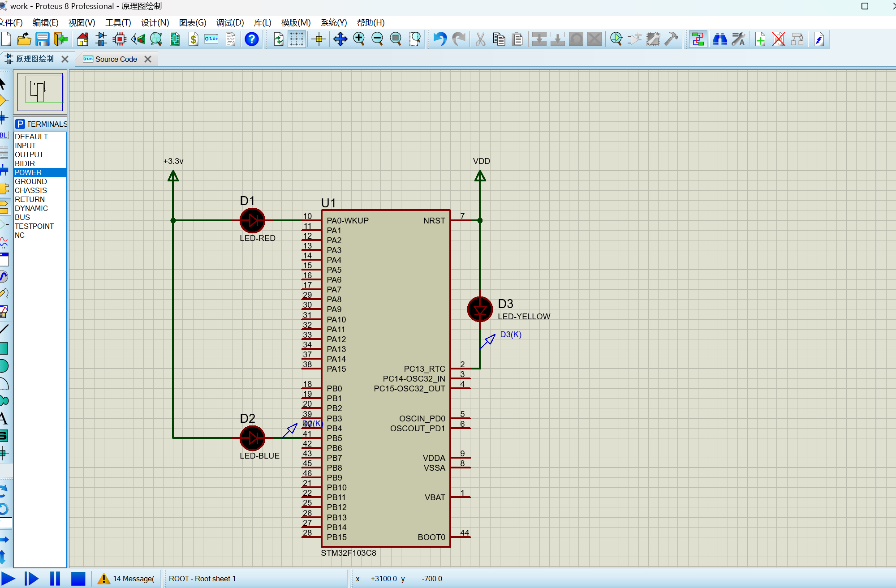Create a new project with the blank page icon

tap(6, 39)
